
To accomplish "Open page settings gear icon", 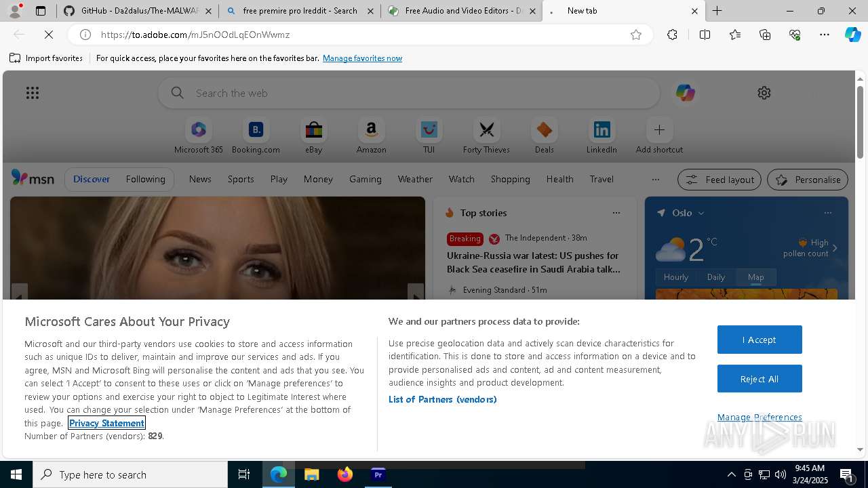I will tap(764, 93).
